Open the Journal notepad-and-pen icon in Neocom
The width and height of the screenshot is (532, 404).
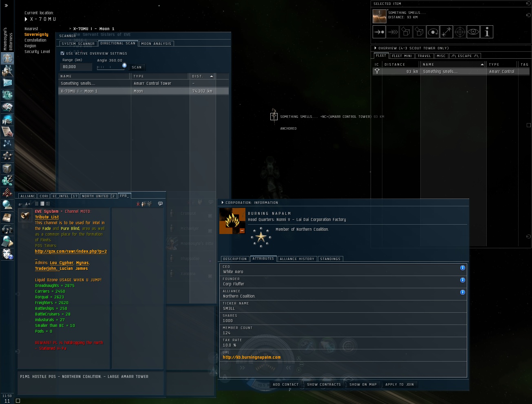point(7,132)
